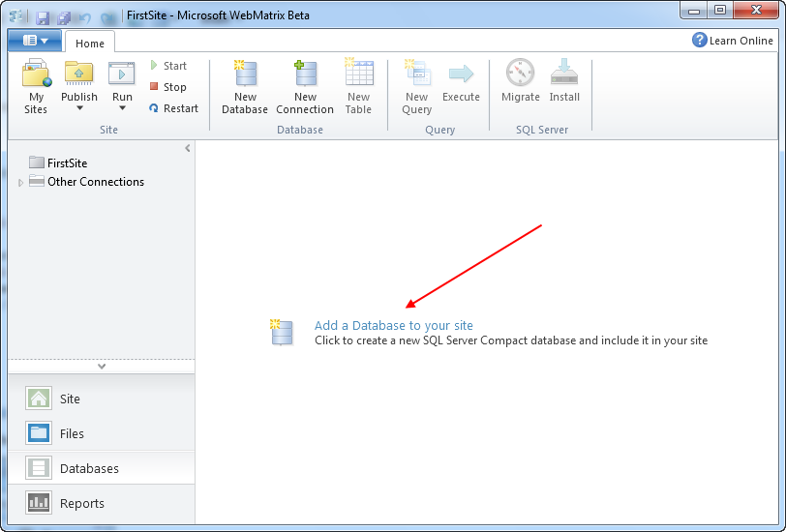Close the WebMatrix window
The height and width of the screenshot is (532, 786).
[756, 11]
